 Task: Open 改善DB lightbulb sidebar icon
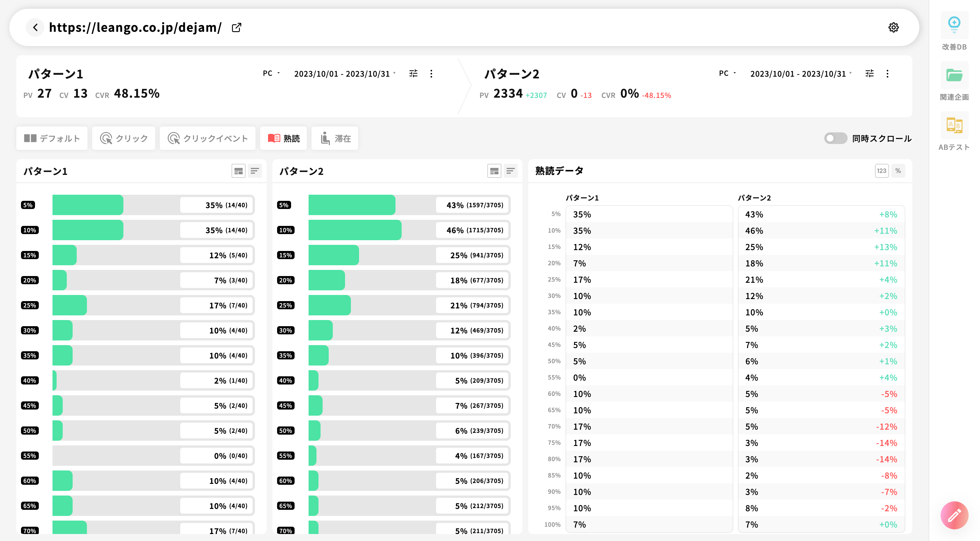coord(954,25)
